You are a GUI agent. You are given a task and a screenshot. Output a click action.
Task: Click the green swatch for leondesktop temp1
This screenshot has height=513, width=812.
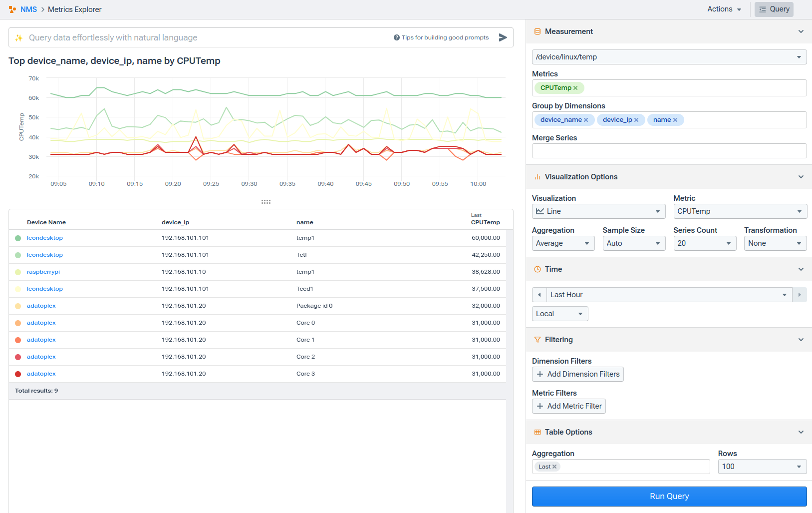[18, 238]
